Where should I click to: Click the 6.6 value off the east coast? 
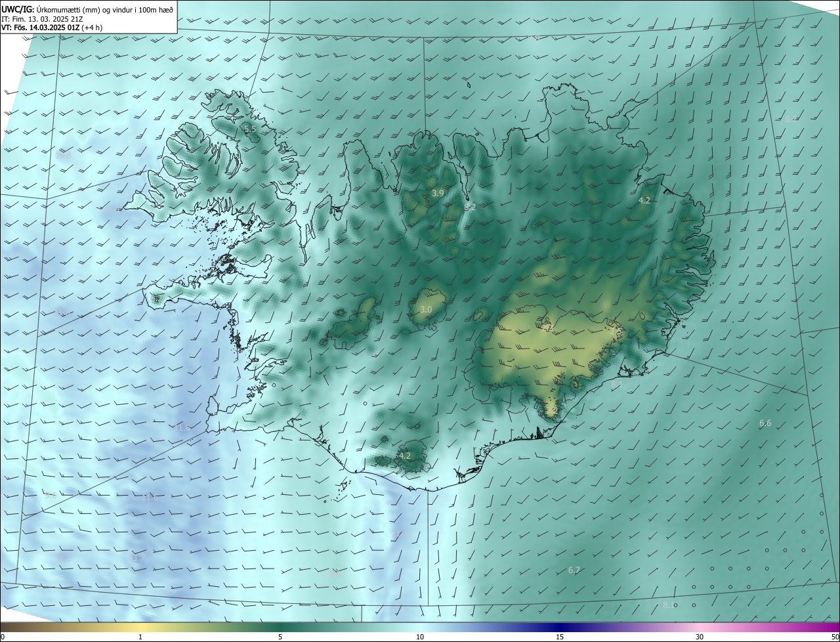click(x=765, y=423)
